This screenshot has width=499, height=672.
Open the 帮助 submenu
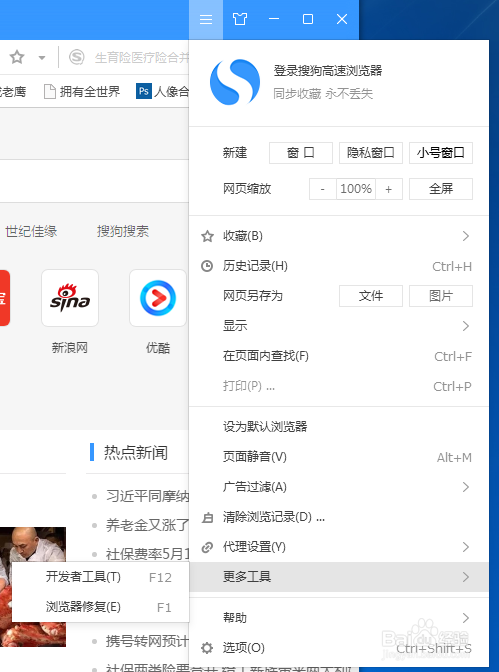[339, 618]
